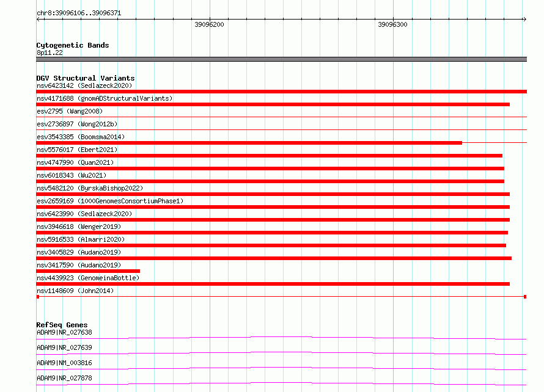Open variant nsv3417590 (Audano2019)

point(79,265)
